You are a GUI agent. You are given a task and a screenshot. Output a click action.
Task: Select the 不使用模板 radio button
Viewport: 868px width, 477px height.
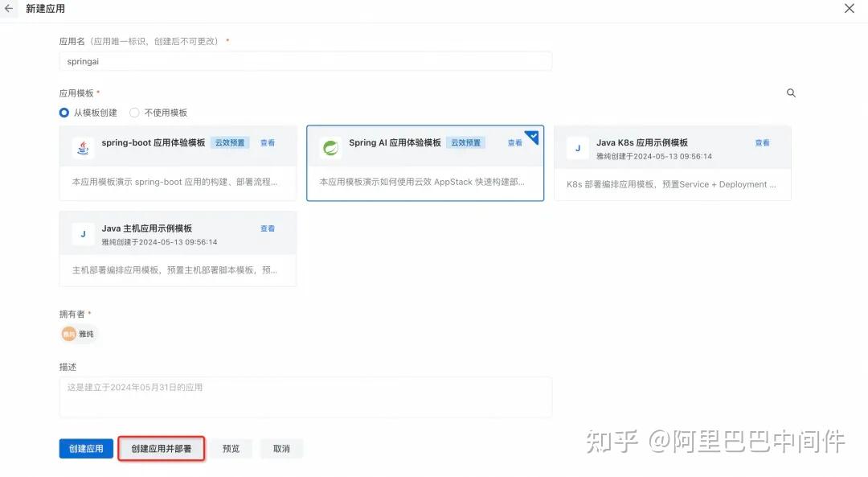(x=134, y=113)
